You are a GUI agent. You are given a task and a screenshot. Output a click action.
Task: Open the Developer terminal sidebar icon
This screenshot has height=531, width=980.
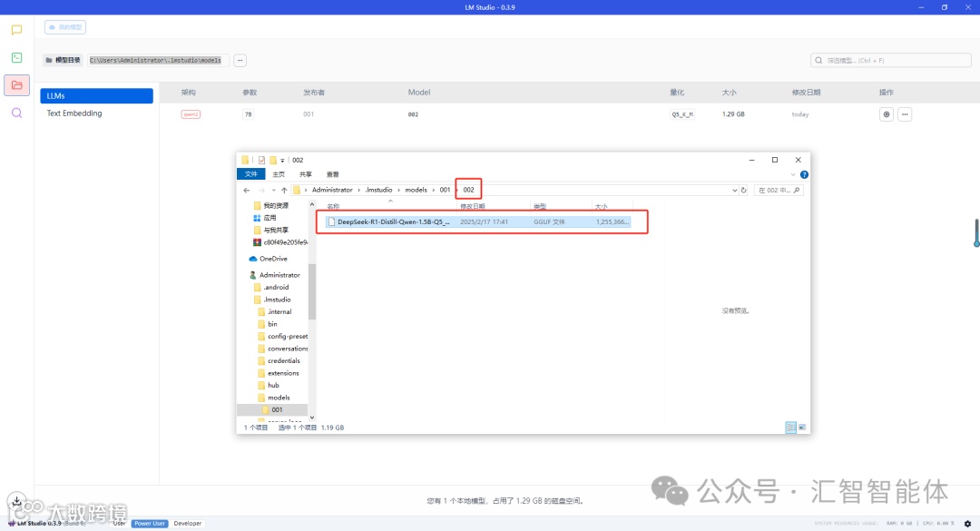17,57
